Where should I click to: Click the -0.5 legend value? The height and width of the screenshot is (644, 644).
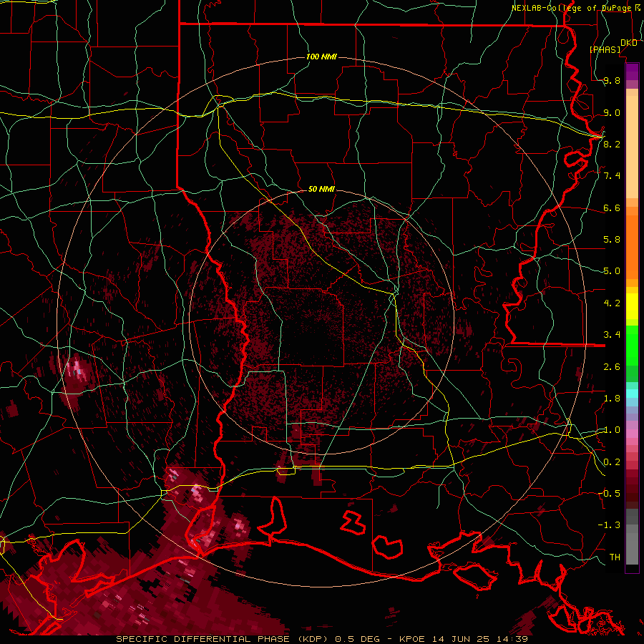pos(609,494)
